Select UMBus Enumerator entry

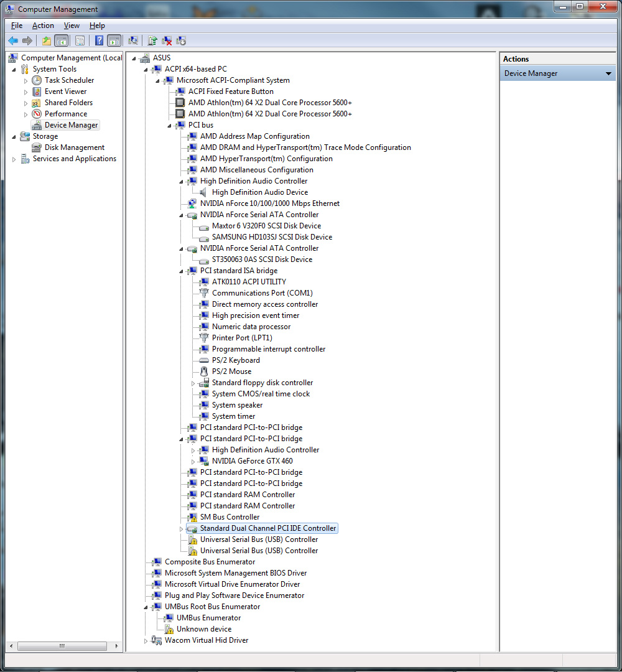208,618
